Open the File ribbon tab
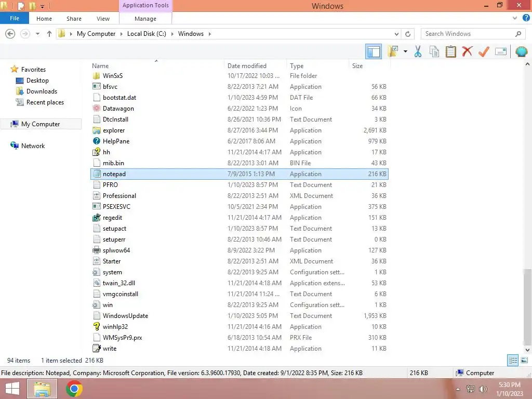This screenshot has width=532, height=399. coord(14,18)
